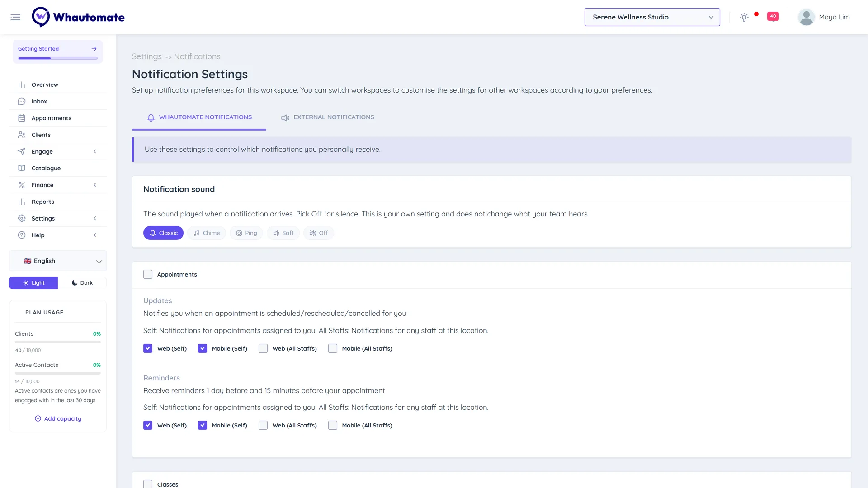Open Reports chart icon
Image resolution: width=868 pixels, height=488 pixels.
[22, 202]
